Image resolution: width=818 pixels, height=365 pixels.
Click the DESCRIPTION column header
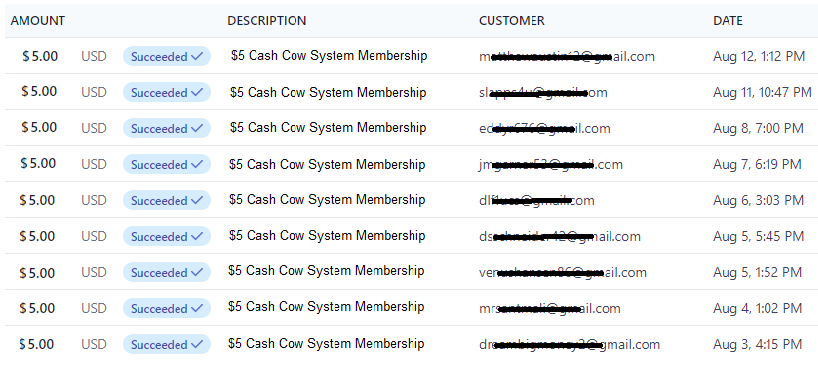coord(267,21)
